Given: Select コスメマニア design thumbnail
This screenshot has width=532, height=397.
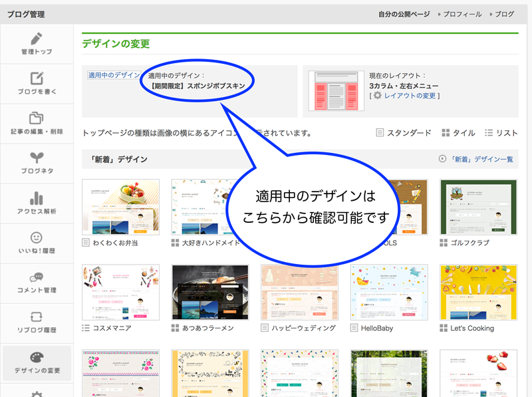Looking at the screenshot, I should 120,292.
